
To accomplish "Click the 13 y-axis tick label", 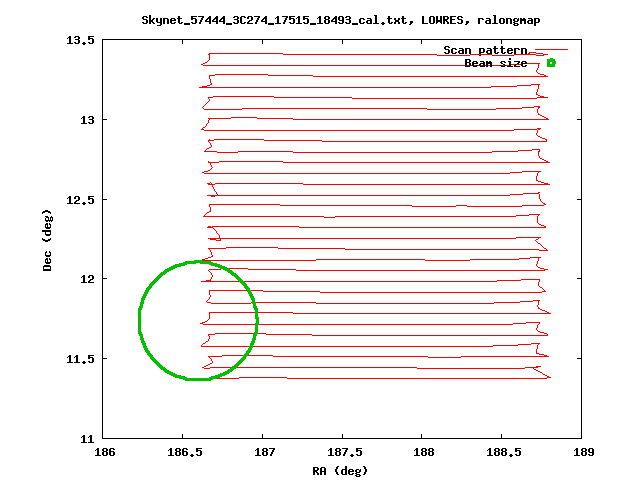I will coord(87,120).
